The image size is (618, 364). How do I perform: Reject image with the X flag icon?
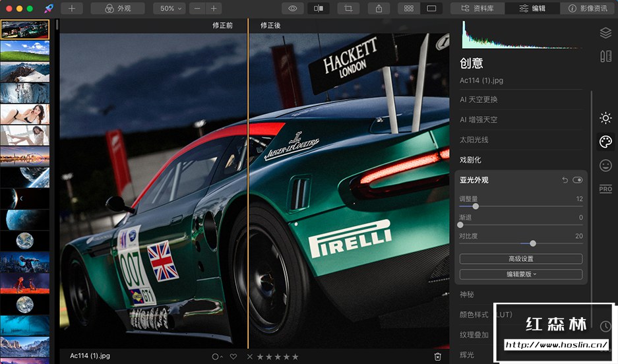(249, 357)
